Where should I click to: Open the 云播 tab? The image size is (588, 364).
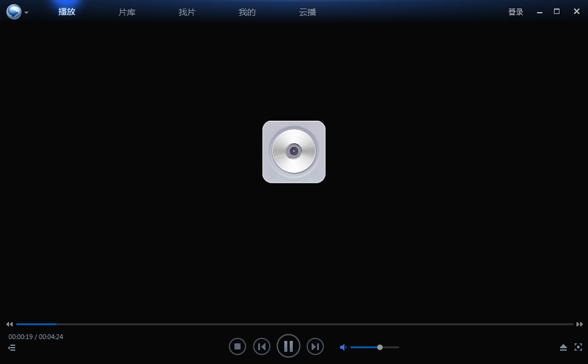click(307, 12)
